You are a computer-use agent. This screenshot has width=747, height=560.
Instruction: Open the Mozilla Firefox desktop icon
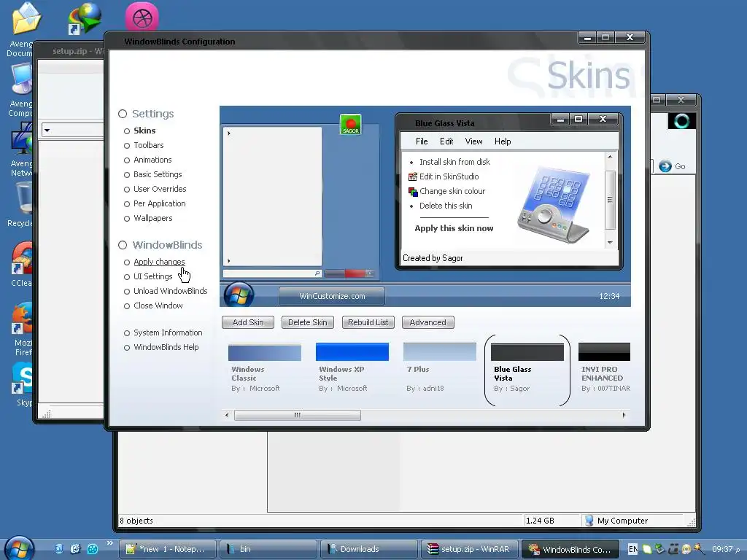(22, 329)
